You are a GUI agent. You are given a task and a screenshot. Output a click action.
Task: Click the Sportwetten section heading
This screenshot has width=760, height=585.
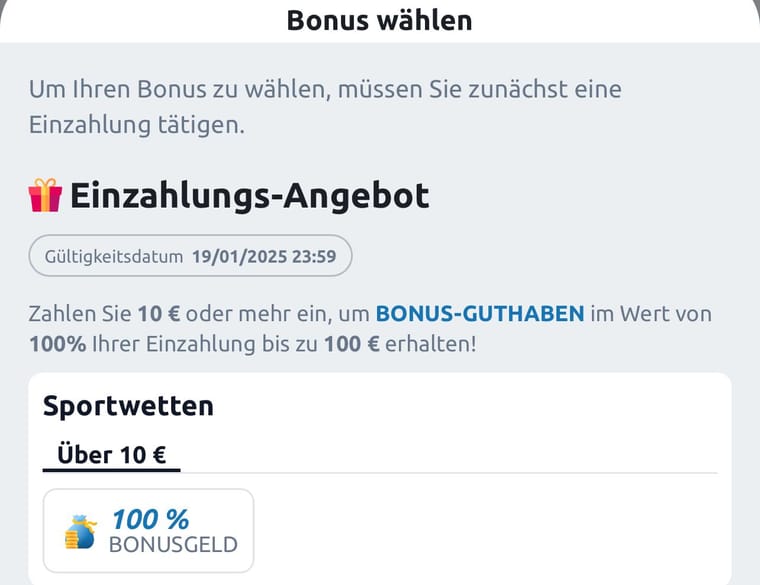[128, 406]
